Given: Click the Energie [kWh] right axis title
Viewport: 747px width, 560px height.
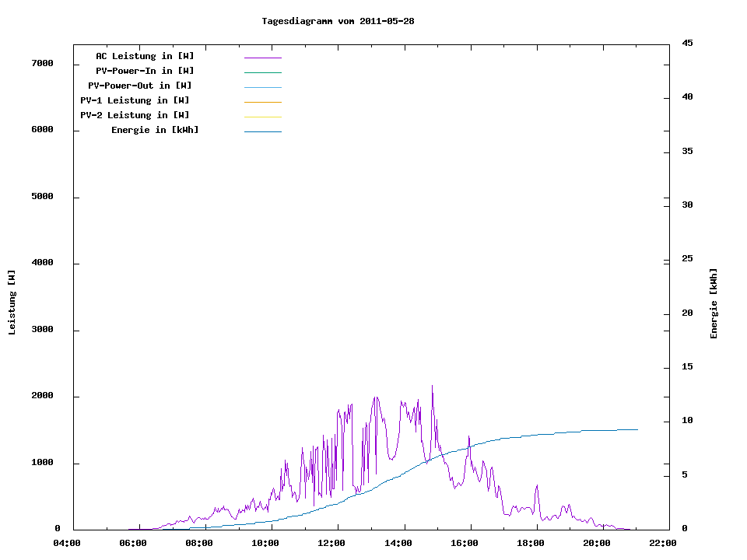Looking at the screenshot, I should click(714, 303).
